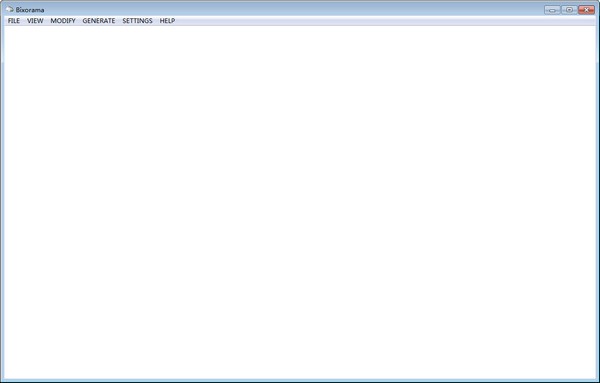
Task: Open the SETTINGS menu
Action: pyautogui.click(x=137, y=21)
